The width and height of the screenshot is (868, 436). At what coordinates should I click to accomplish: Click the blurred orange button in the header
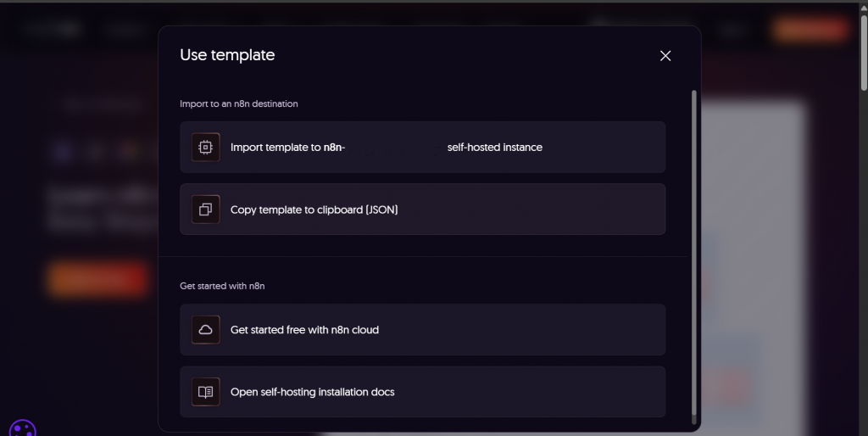click(810, 30)
